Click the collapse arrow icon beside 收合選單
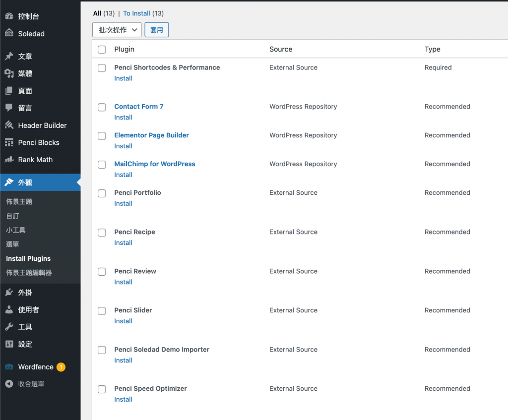Viewport: 508px width, 420px height. [x=9, y=384]
